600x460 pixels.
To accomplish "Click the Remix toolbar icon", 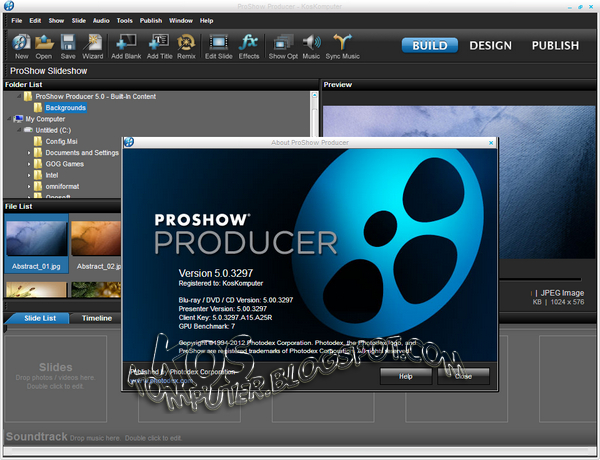I will [186, 46].
